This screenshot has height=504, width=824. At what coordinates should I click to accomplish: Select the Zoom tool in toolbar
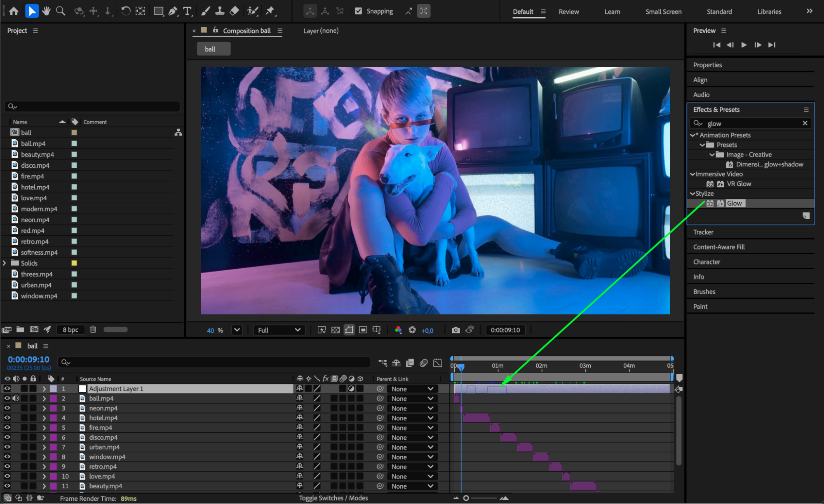click(x=61, y=11)
